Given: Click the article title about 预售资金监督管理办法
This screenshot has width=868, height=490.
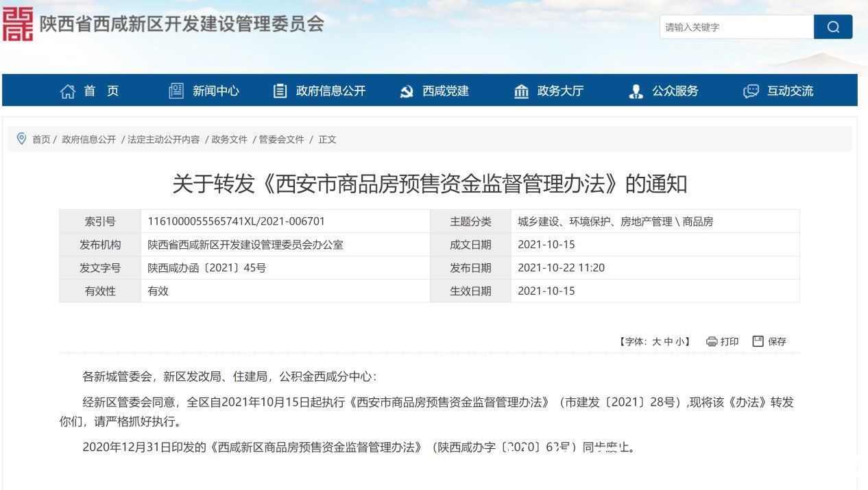Looking at the screenshot, I should point(429,184).
